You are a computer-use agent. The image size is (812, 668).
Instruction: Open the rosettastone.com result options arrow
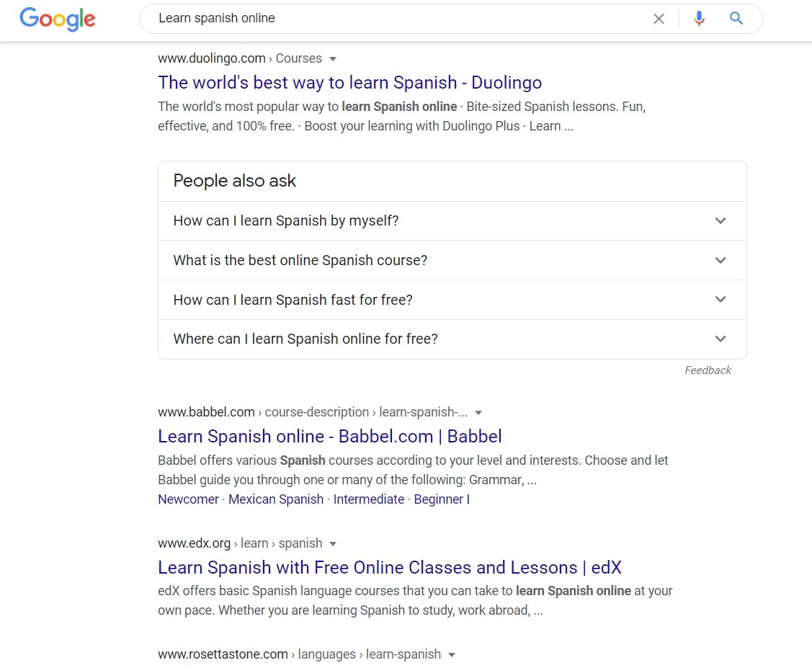click(452, 655)
